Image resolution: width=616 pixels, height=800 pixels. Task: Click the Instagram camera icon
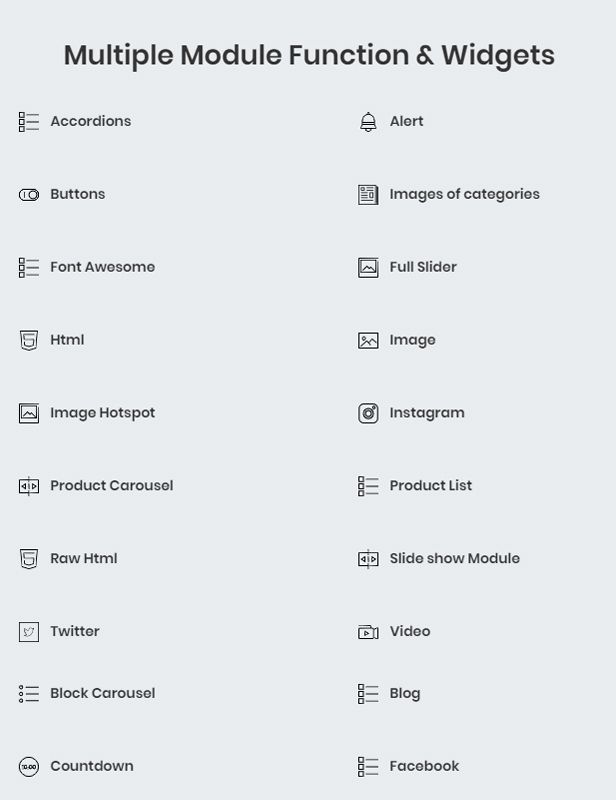tap(368, 413)
